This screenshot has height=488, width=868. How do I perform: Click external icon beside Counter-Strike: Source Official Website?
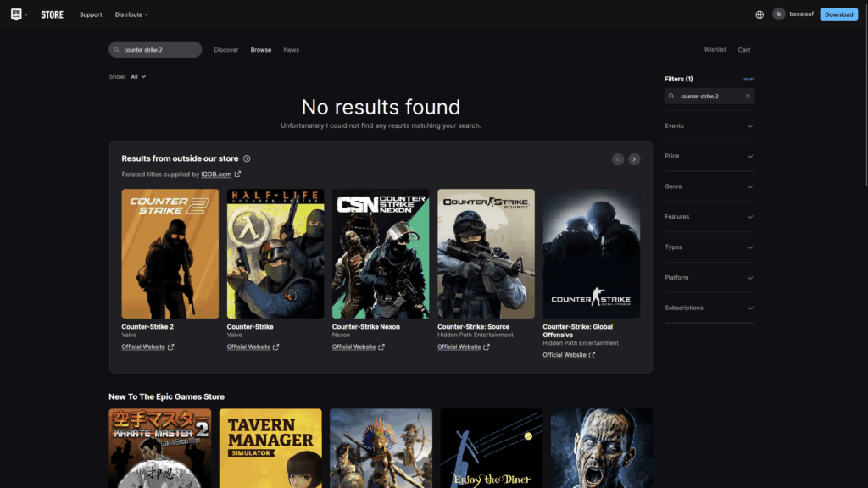[486, 347]
